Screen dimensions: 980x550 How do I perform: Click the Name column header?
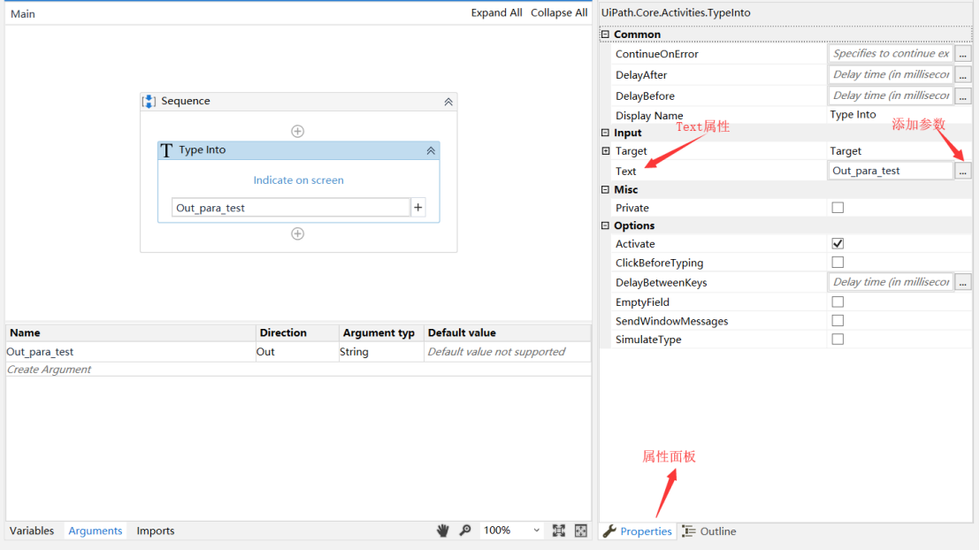(131, 333)
